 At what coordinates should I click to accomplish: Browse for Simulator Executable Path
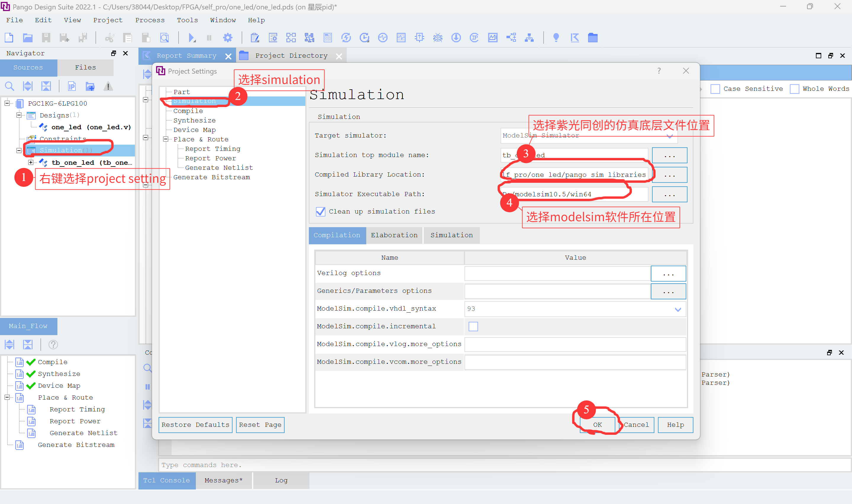tap(669, 194)
